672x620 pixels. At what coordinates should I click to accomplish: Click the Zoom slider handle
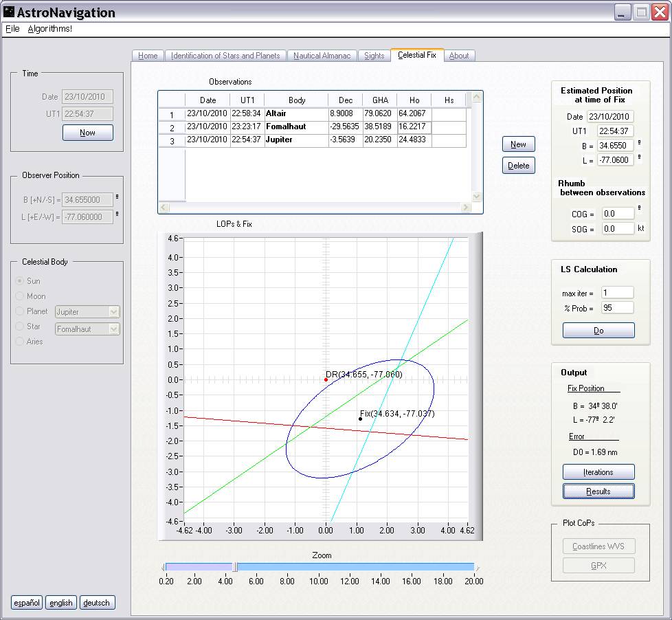(x=235, y=567)
